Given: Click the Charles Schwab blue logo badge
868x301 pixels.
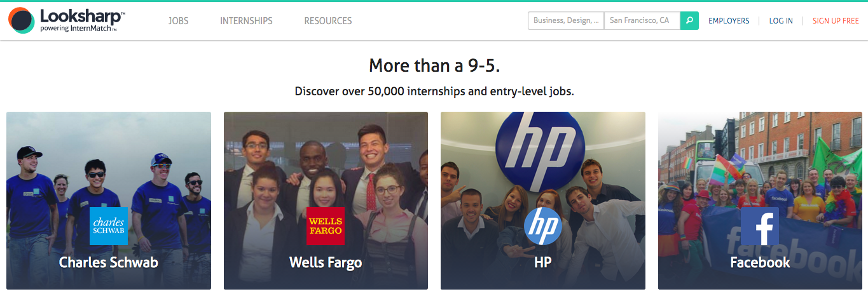Looking at the screenshot, I should [109, 226].
